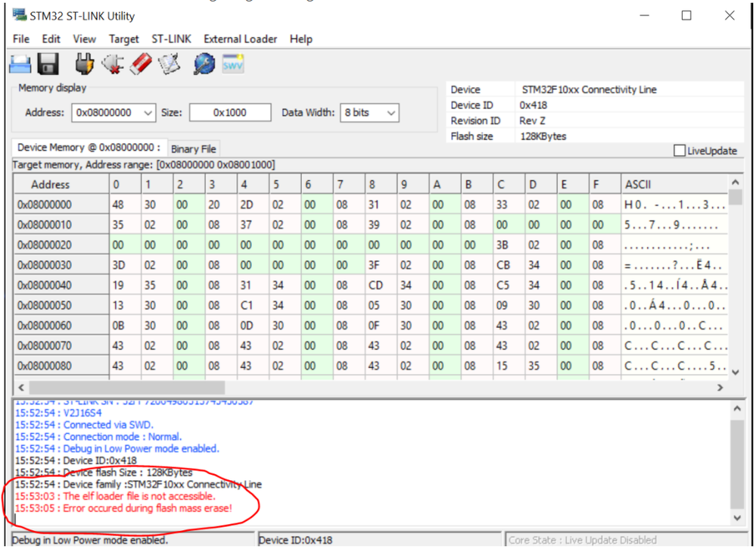Click the memory table horizontal scrollbar thumb
This screenshot has height=549, width=756.
(x=127, y=388)
